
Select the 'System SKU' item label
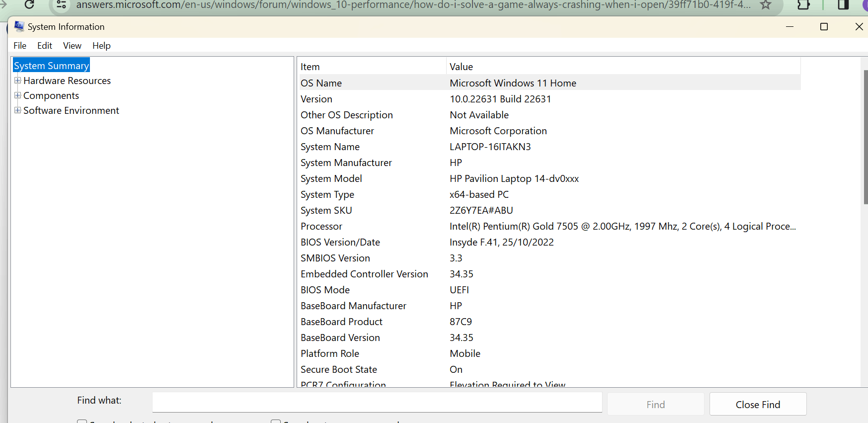[x=326, y=210]
